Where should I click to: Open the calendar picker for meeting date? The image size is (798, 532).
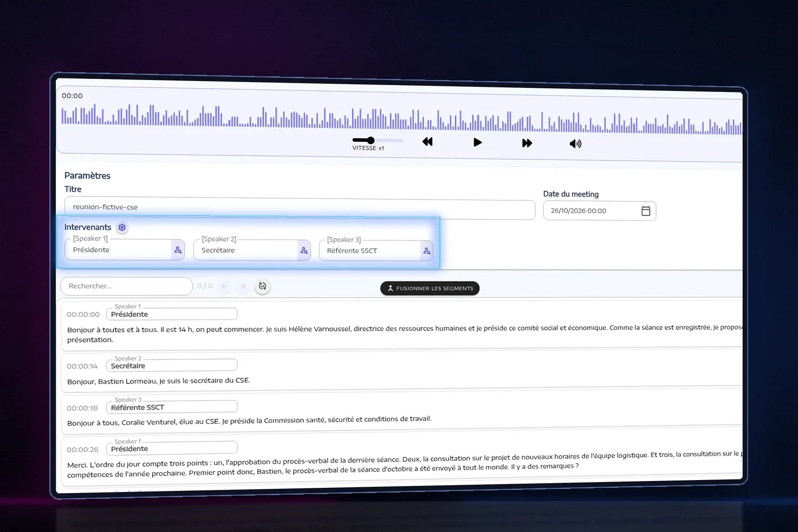[x=646, y=211]
